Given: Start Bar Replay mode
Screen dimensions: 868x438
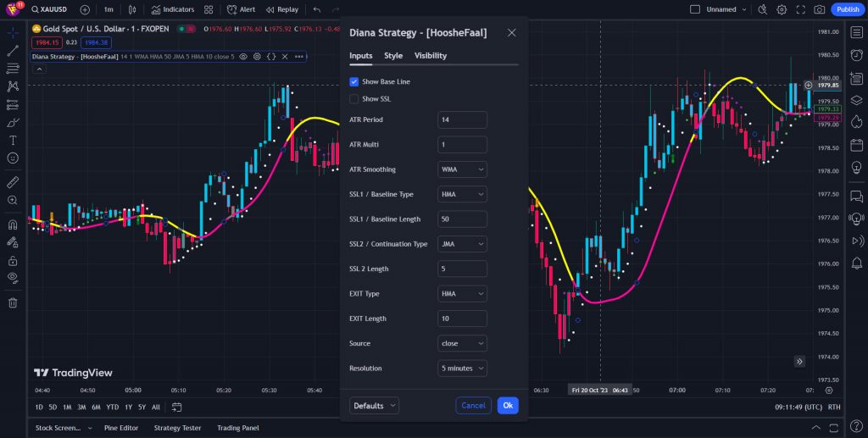Looking at the screenshot, I should (281, 9).
